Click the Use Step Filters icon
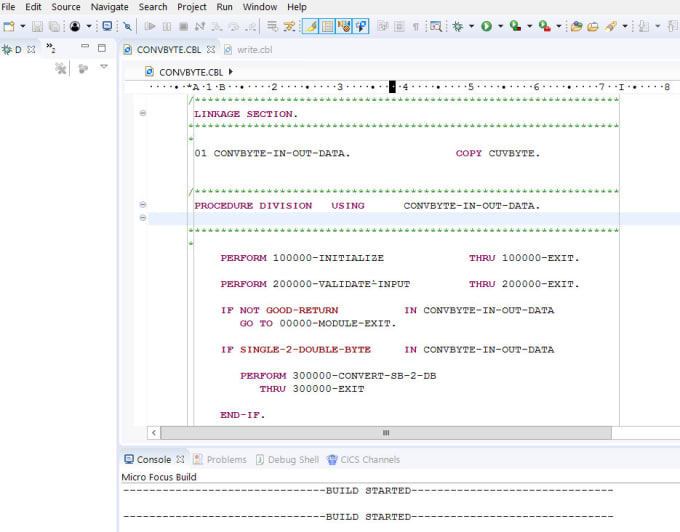 pos(289,26)
